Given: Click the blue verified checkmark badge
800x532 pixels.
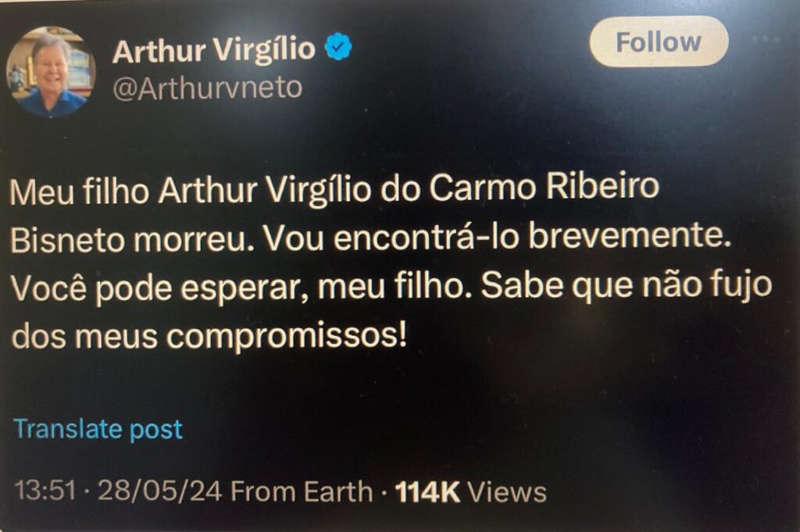Looking at the screenshot, I should (x=339, y=48).
